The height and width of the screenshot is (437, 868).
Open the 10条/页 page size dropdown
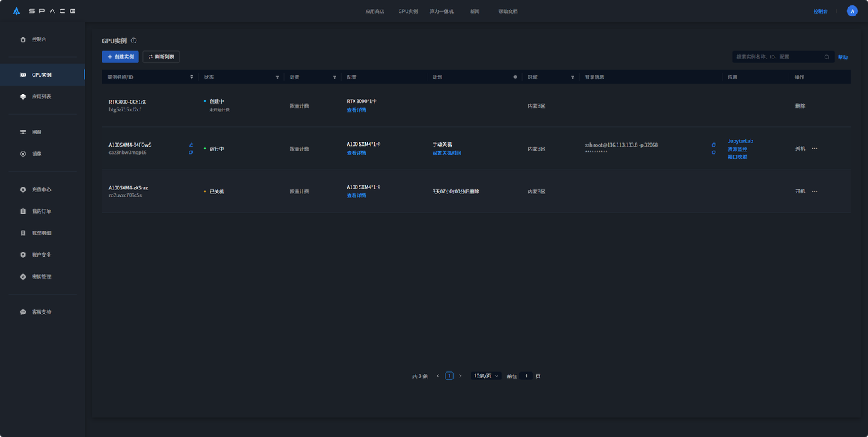[x=486, y=375]
